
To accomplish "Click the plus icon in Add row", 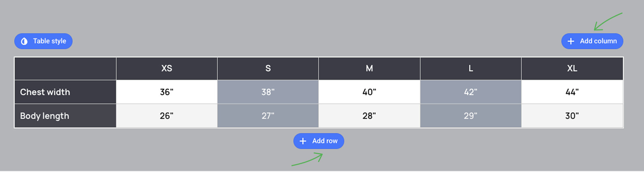I will click(303, 141).
